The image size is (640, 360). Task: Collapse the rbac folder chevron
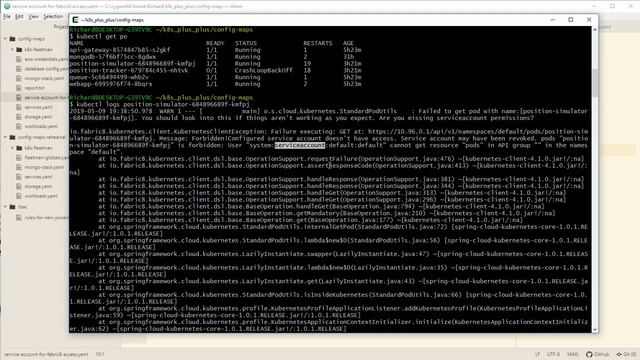[6, 207]
